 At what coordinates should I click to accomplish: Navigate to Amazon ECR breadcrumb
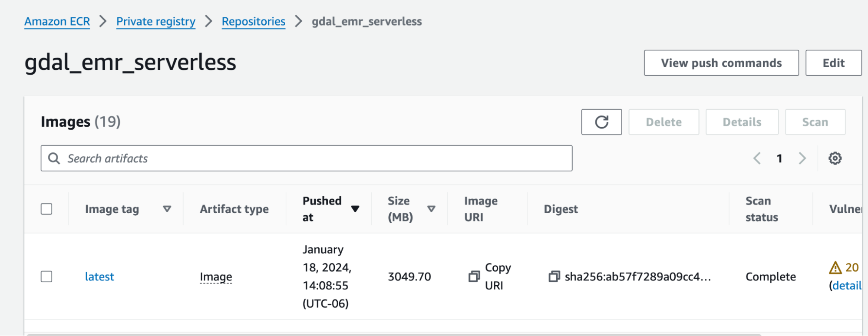pos(57,21)
